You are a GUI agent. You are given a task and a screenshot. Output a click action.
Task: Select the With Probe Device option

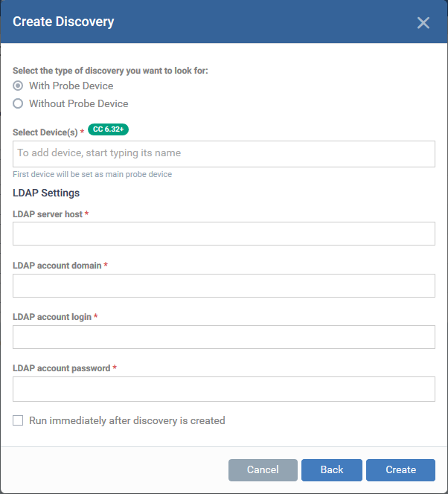[18, 86]
